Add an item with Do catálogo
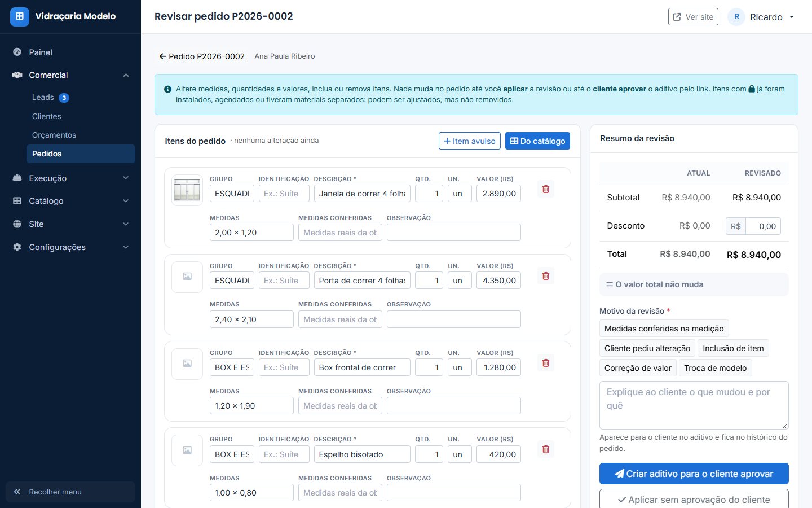The height and width of the screenshot is (508, 812). coord(537,141)
